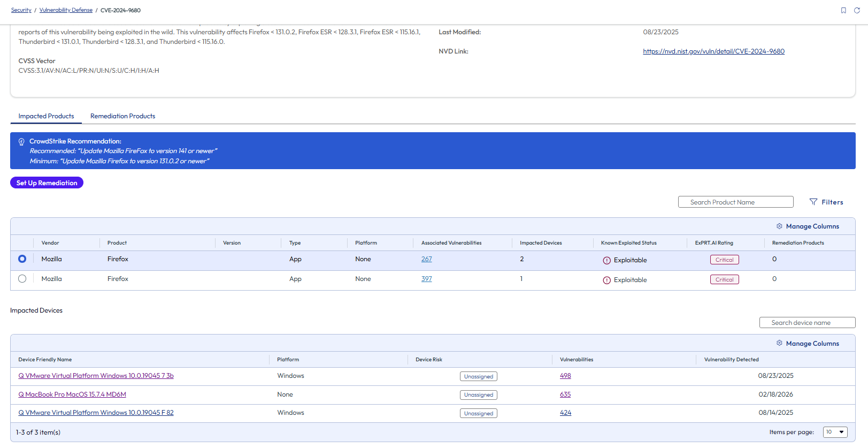The width and height of the screenshot is (868, 448).
Task: Click the Device Friendly Name column header
Action: pyautogui.click(x=45, y=360)
